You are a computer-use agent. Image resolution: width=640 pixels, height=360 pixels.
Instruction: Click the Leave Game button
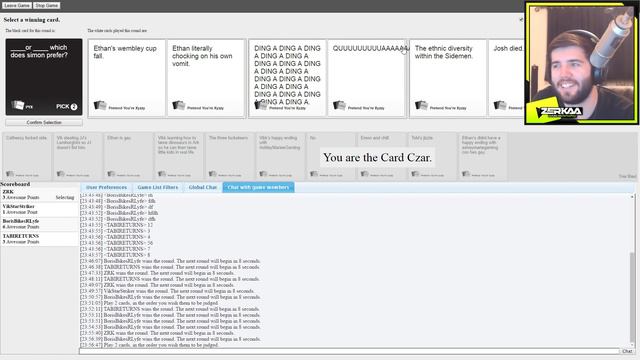(x=17, y=5)
